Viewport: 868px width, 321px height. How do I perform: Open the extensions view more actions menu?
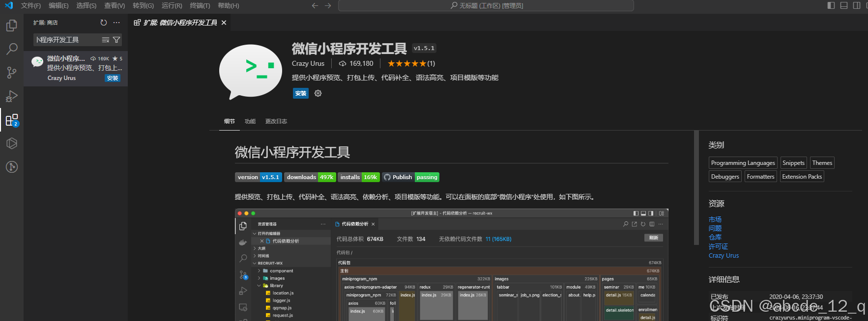tap(116, 23)
